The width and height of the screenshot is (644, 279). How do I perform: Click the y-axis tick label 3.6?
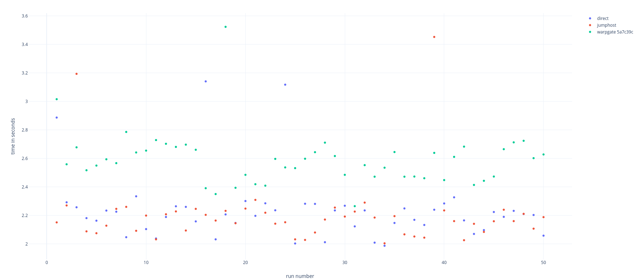[25, 16]
